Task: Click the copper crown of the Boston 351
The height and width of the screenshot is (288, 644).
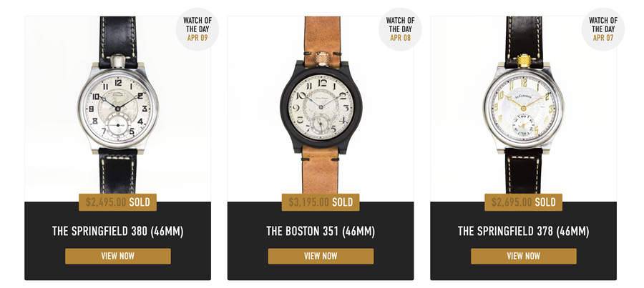Action: (x=321, y=59)
